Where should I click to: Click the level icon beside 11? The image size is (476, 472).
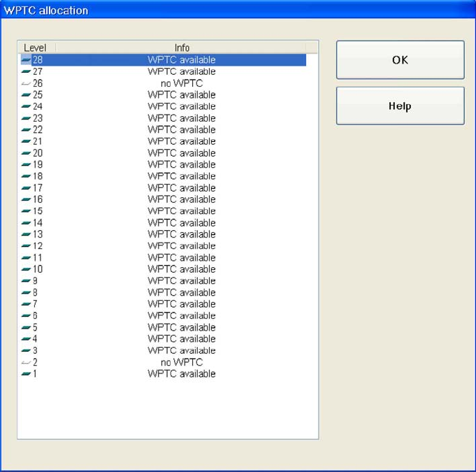pyautogui.click(x=26, y=257)
